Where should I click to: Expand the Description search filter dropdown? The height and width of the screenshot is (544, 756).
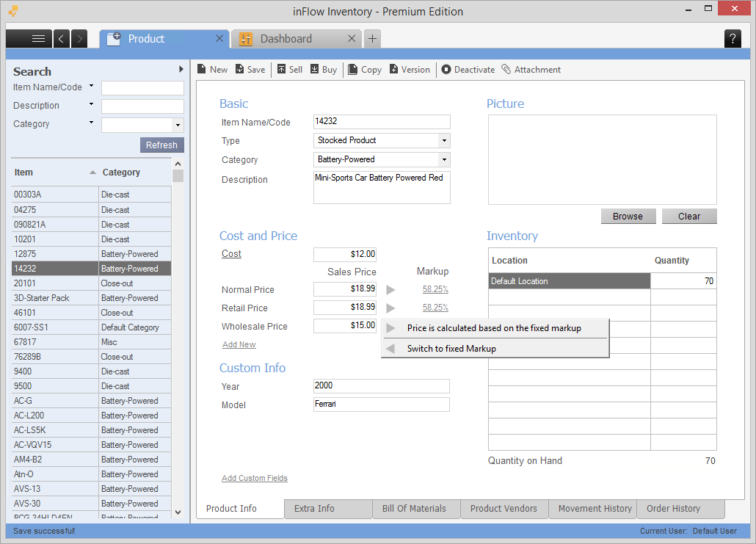point(91,104)
